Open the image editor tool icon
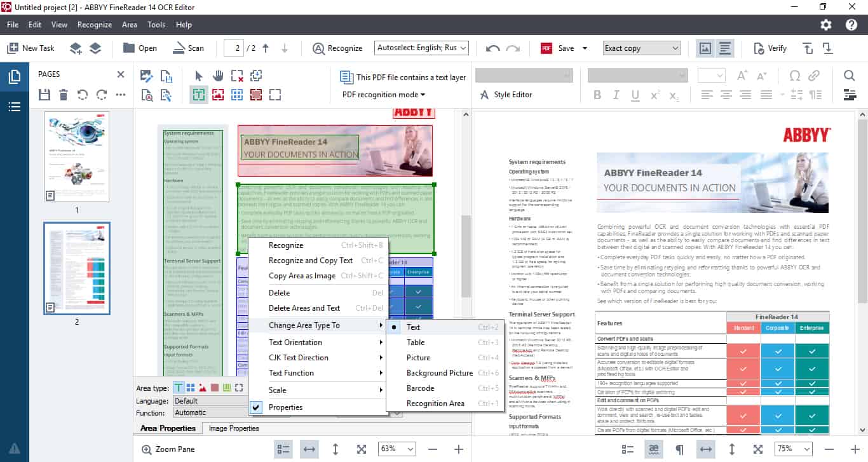Viewport: 868px width, 462px height. [147, 76]
